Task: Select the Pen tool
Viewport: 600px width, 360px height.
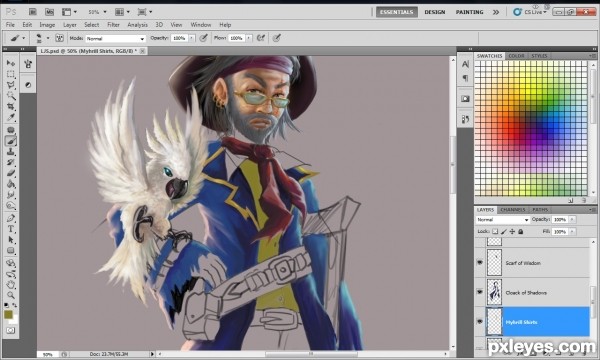Action: tap(11, 218)
